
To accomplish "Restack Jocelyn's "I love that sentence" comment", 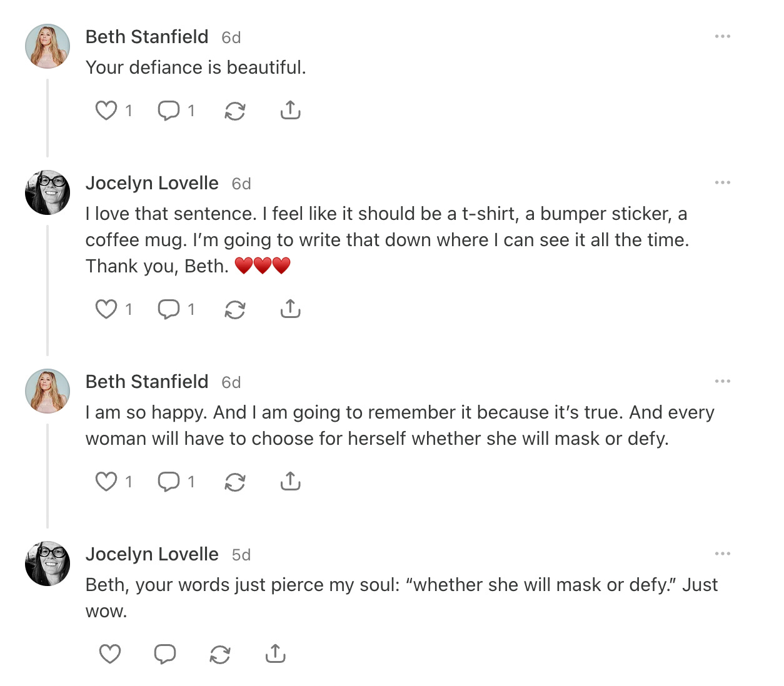I will pyautogui.click(x=235, y=310).
